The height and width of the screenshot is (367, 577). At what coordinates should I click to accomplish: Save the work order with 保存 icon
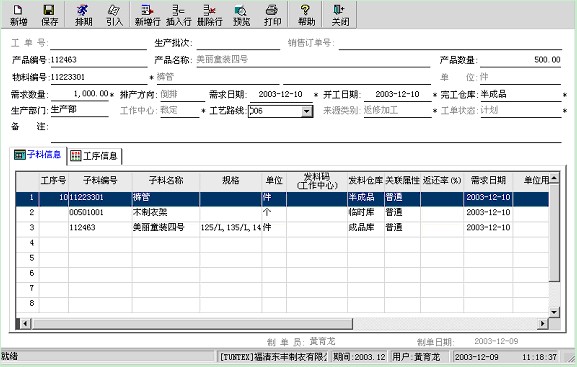49,15
